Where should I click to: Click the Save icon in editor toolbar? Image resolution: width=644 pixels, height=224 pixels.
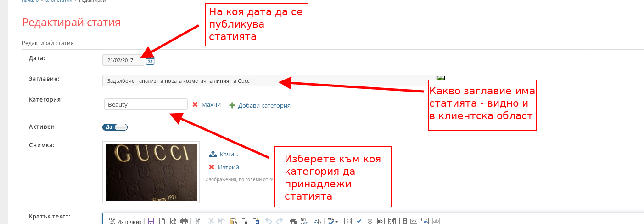151,221
